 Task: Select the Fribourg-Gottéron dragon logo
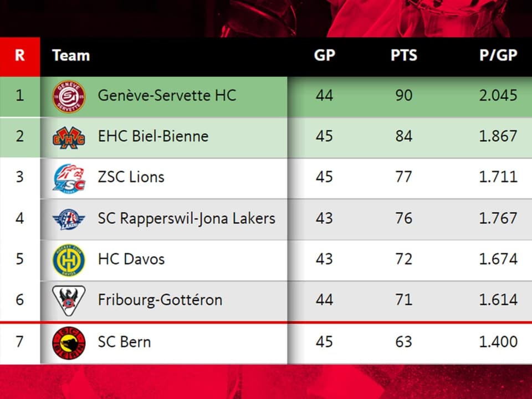click(x=69, y=300)
